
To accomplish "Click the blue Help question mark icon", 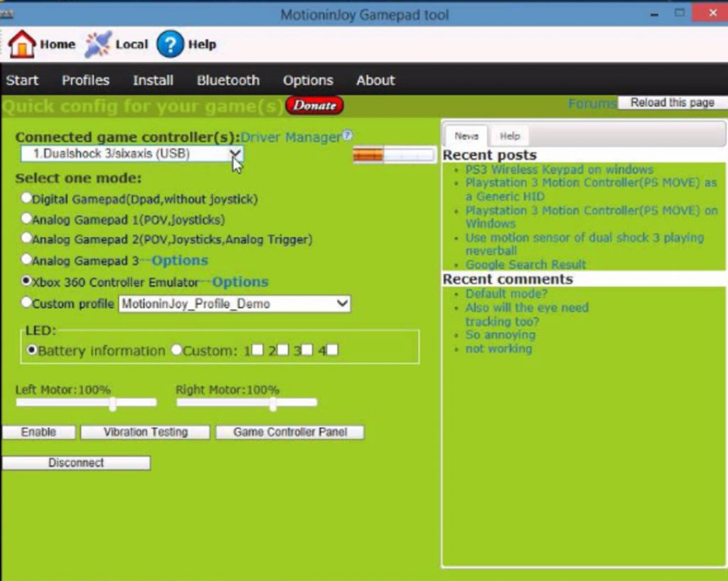I will pyautogui.click(x=171, y=44).
